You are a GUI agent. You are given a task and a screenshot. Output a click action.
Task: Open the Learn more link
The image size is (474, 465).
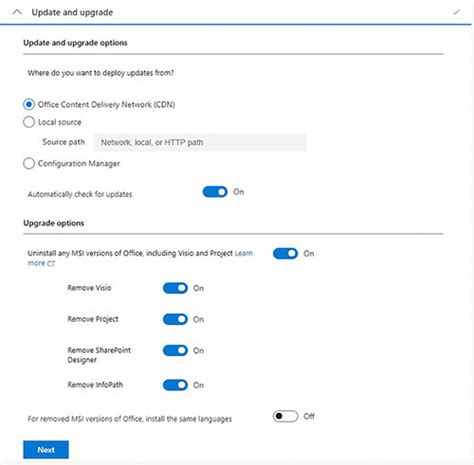[244, 253]
